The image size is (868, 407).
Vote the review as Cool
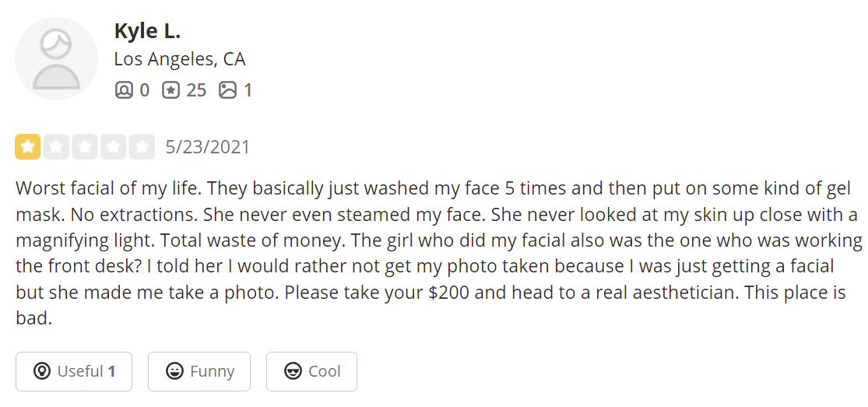point(311,371)
